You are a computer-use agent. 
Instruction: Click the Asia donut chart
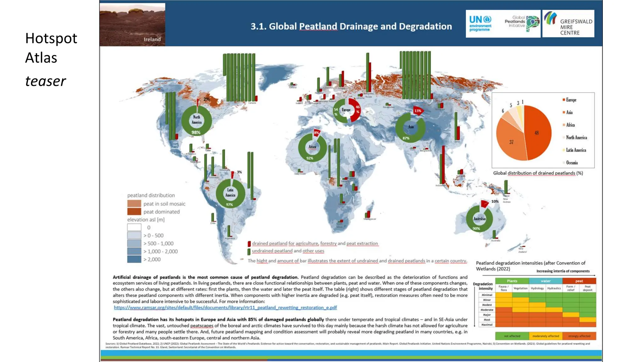tap(410, 127)
